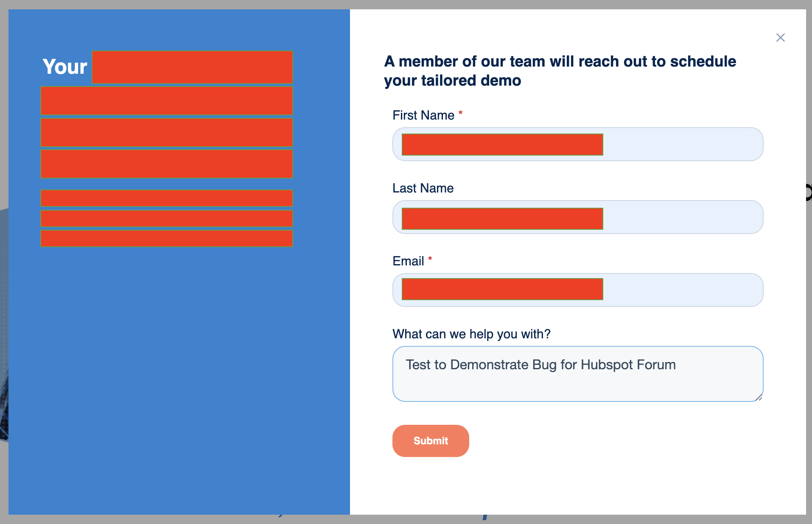The image size is (812, 524).
Task: Select the redacted text in Email
Action: [x=502, y=289]
